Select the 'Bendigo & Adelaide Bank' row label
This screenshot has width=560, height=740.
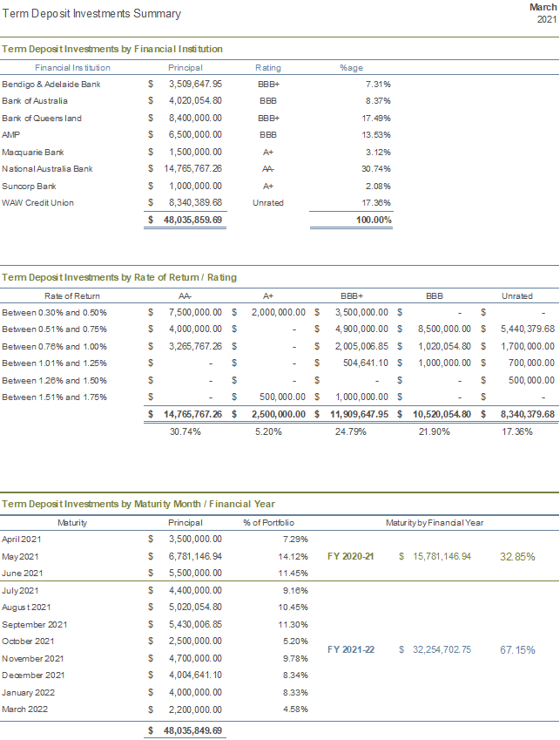coord(51,85)
